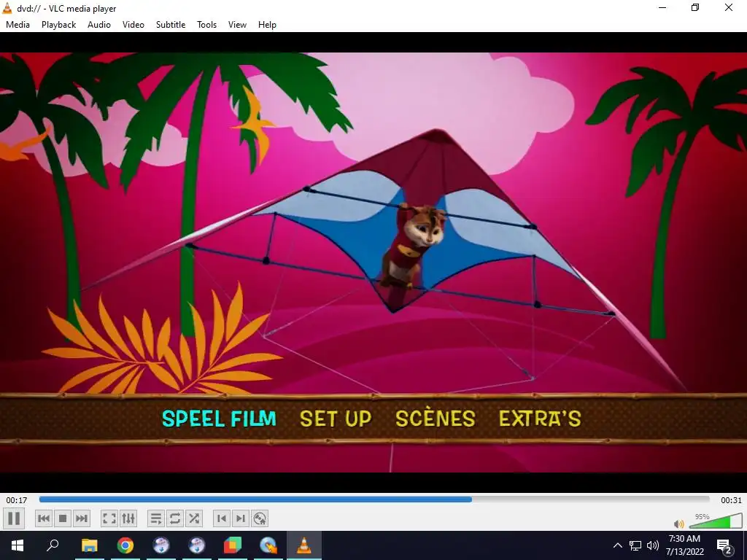The width and height of the screenshot is (747, 560).
Task: Stop playback with the stop button
Action: pos(63,518)
